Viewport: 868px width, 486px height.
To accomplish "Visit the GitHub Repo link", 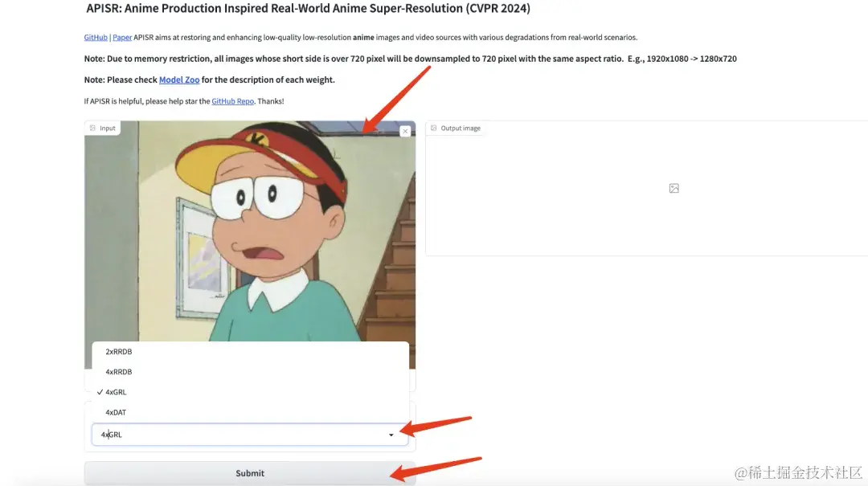I will [x=232, y=101].
